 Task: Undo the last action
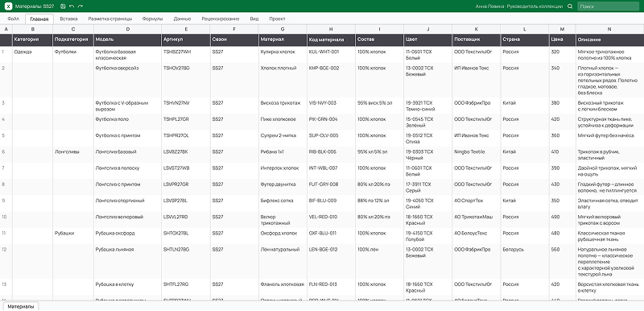[72, 6]
